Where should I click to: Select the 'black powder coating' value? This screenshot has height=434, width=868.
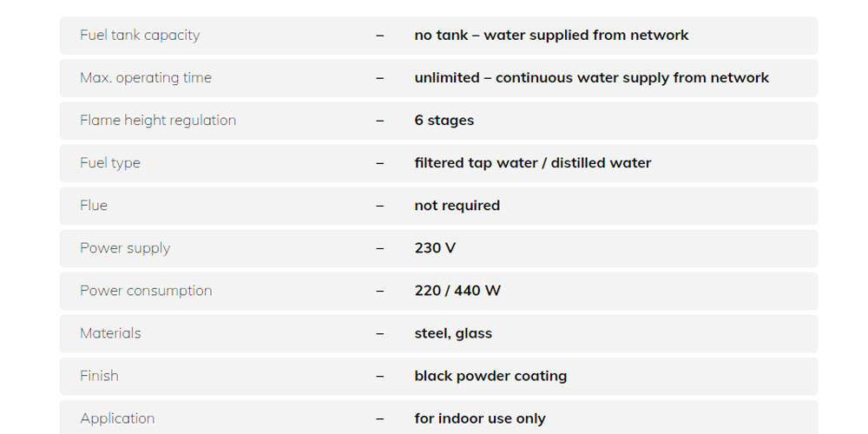(x=490, y=376)
